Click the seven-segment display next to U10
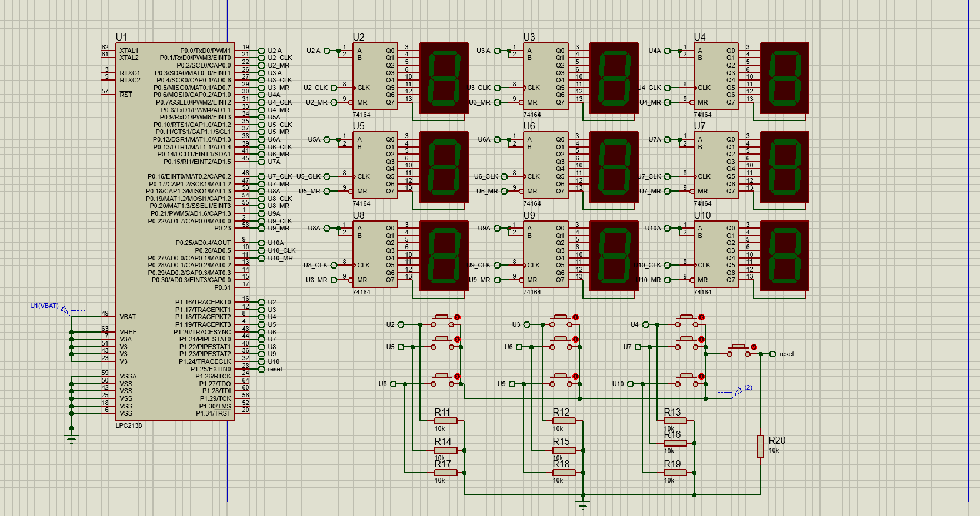This screenshot has height=516, width=980. [785, 256]
